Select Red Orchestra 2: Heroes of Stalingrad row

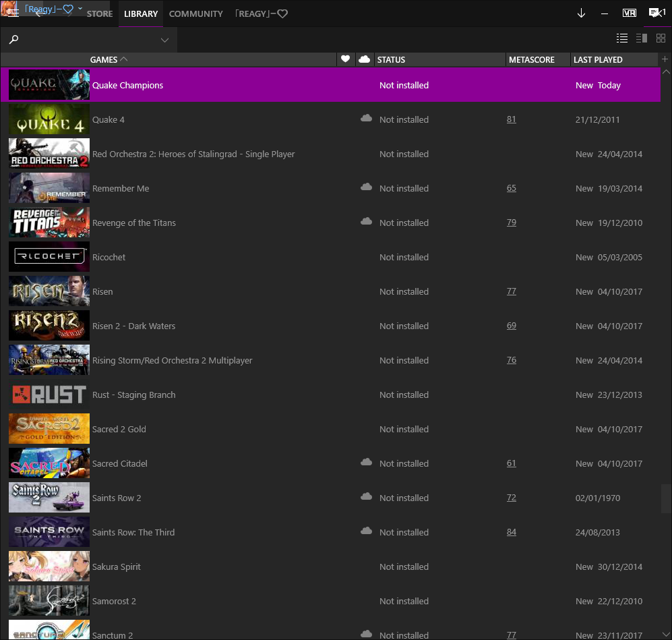(330, 154)
